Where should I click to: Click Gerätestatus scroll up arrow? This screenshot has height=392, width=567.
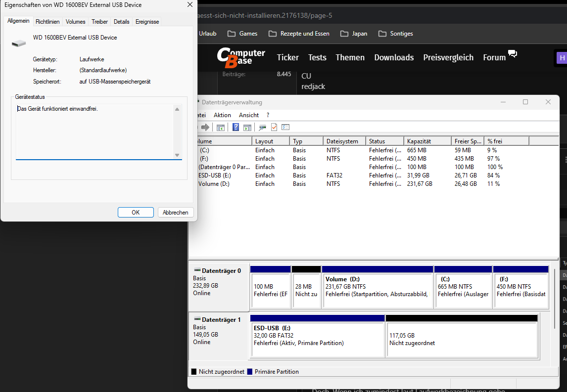tap(177, 109)
